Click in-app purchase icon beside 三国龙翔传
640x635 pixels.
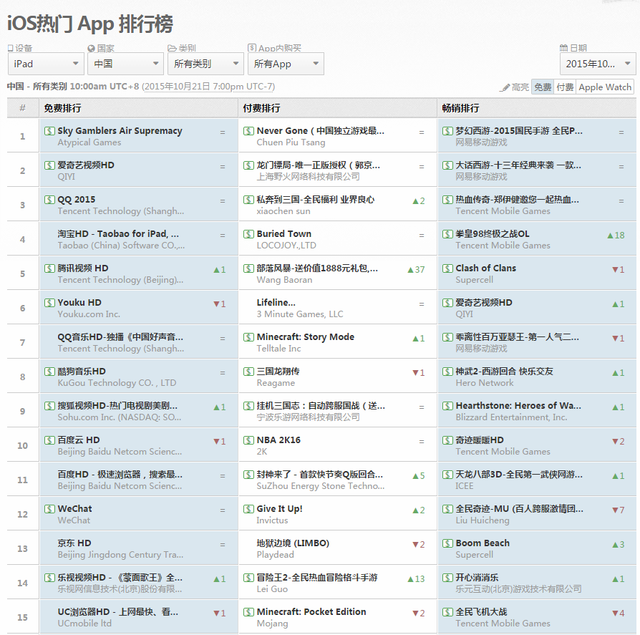click(x=248, y=371)
